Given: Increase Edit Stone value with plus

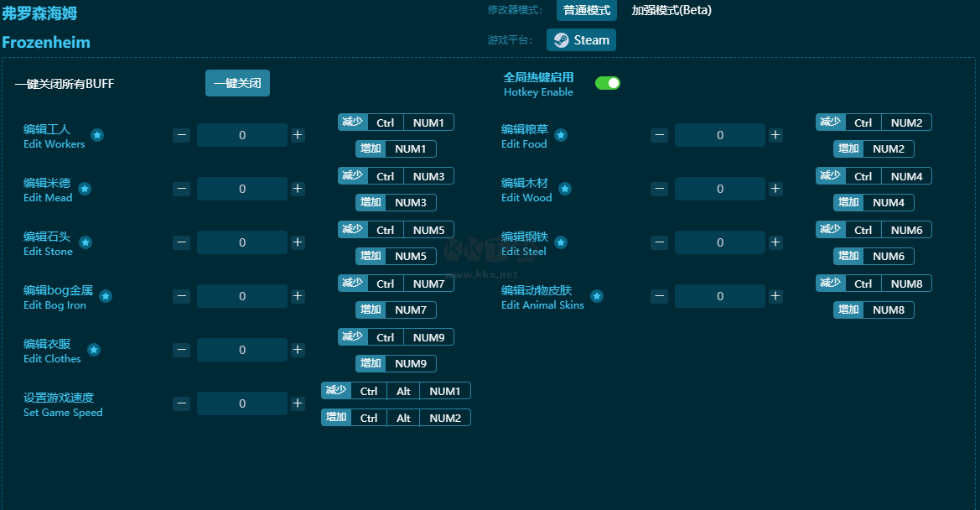Looking at the screenshot, I should (x=298, y=242).
